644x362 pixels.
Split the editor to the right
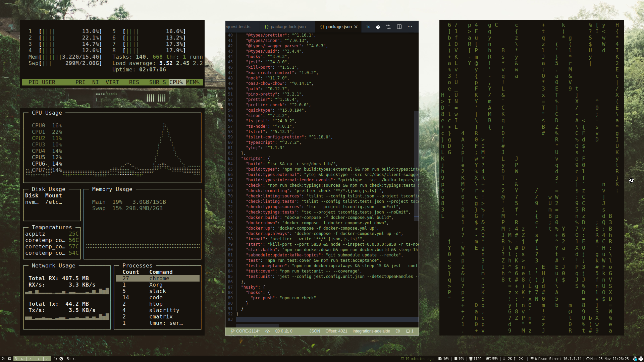tap(399, 27)
